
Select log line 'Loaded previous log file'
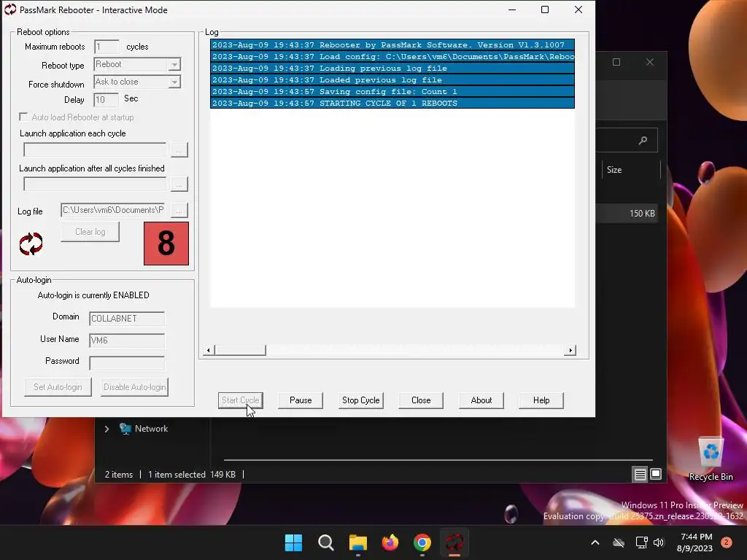click(392, 80)
